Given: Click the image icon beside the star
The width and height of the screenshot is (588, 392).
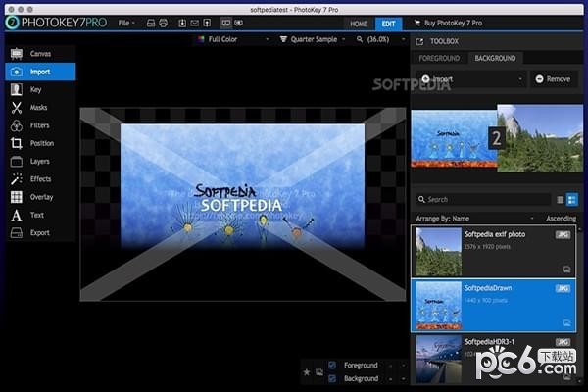Looking at the screenshot, I should pyautogui.click(x=319, y=372).
